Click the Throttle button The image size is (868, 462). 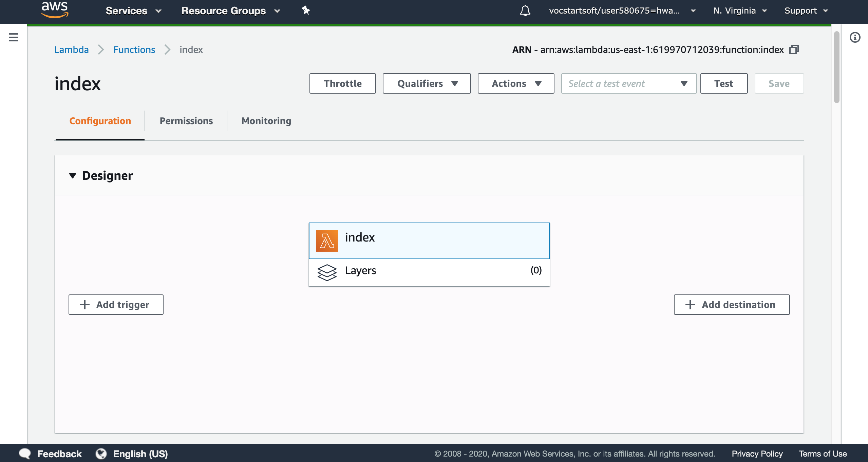342,83
